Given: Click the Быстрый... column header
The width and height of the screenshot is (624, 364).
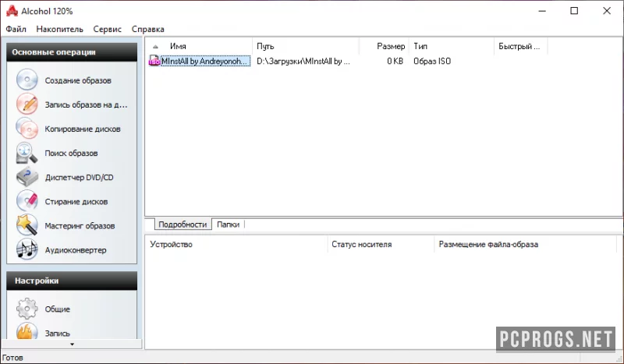Looking at the screenshot, I should pos(520,46).
